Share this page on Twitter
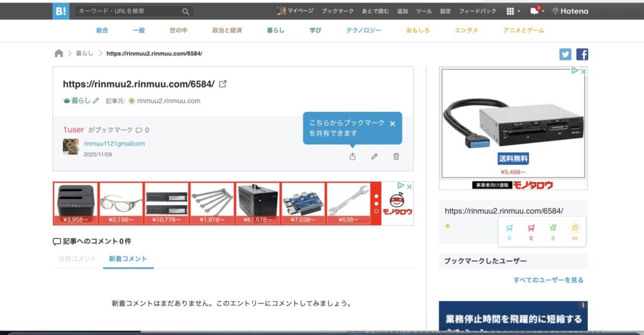 pos(565,54)
